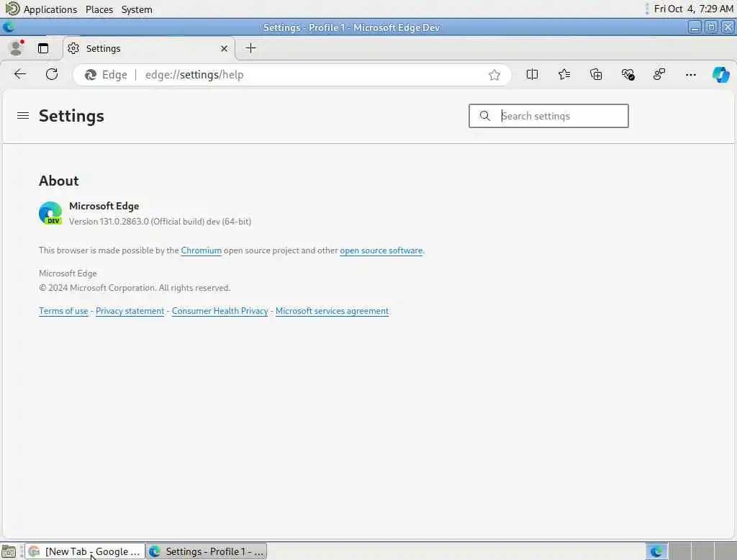Open the Places menu
Screen dimensions: 737x560
point(99,9)
